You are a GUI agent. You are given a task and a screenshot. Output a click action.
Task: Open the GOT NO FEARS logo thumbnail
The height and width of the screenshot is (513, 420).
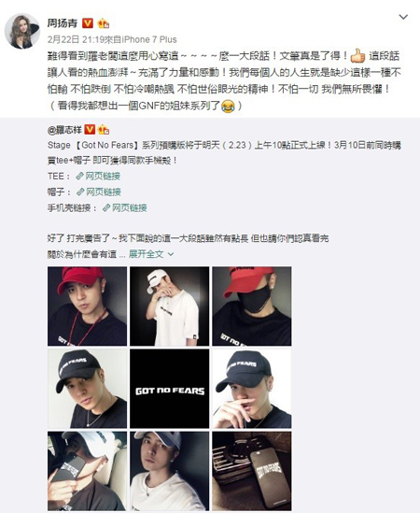point(170,389)
